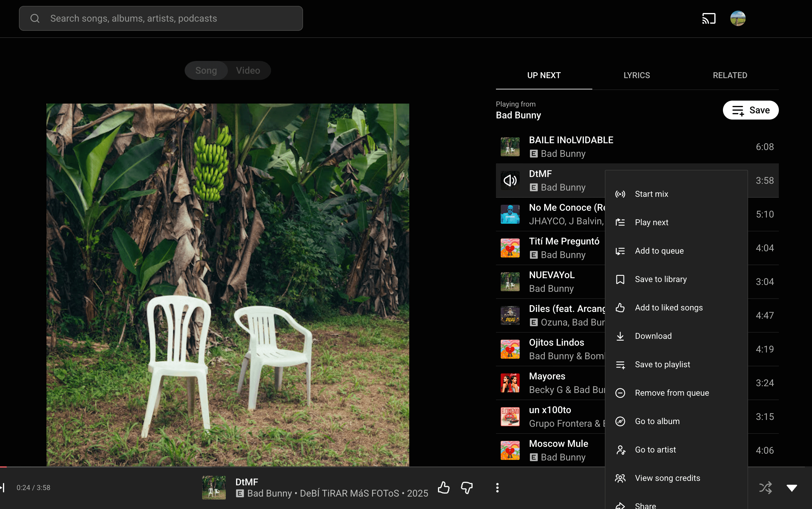This screenshot has width=812, height=509.
Task: Click the search magnifier icon
Action: pyautogui.click(x=35, y=19)
